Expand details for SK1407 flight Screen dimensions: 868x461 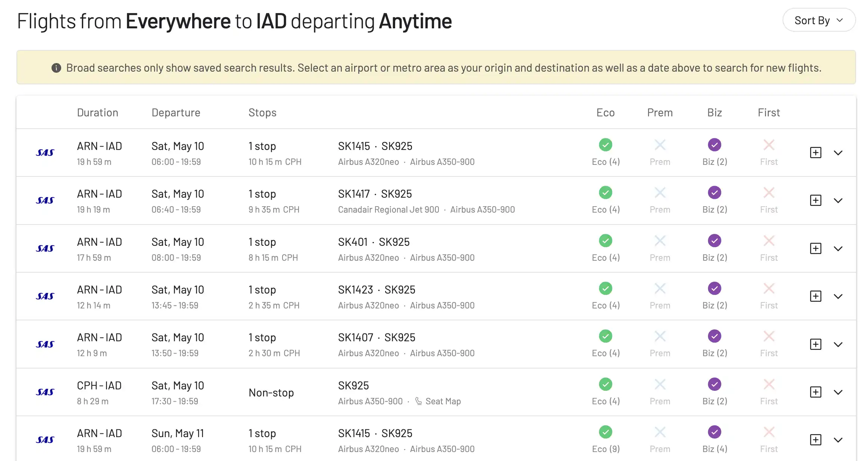coord(838,345)
